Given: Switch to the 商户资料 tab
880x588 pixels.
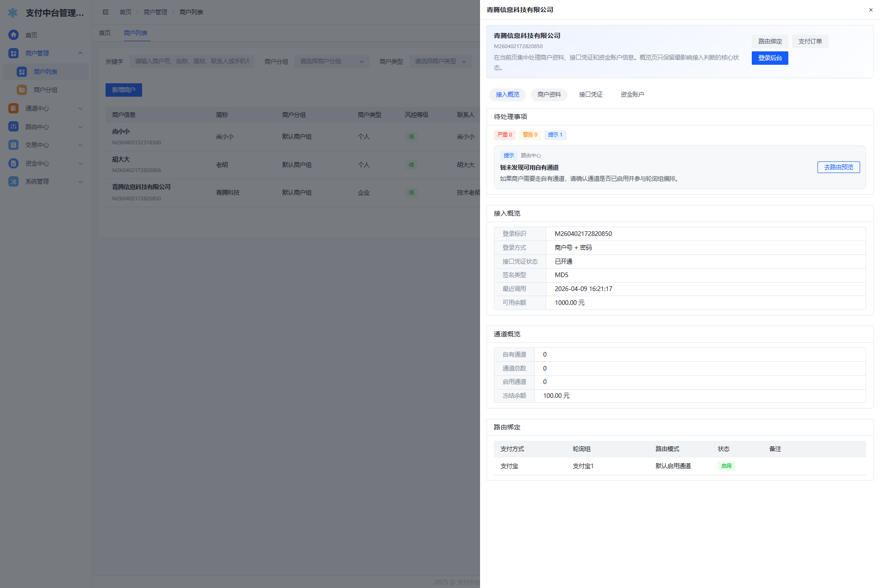Looking at the screenshot, I should tap(549, 94).
